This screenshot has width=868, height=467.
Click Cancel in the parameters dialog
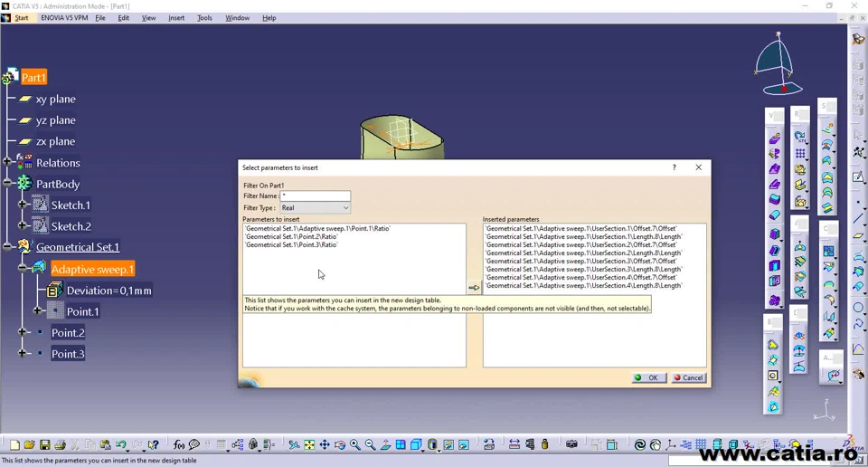(x=689, y=377)
